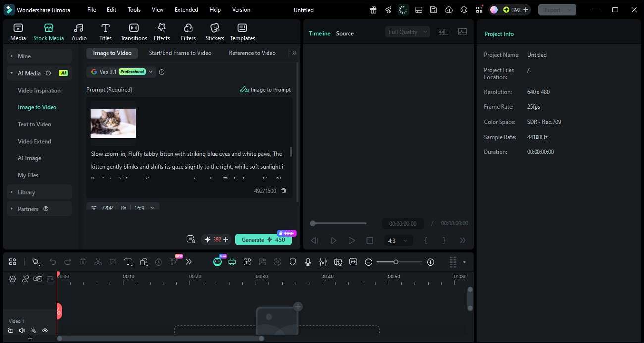Open the voiceover recording microphone tool

308,262
